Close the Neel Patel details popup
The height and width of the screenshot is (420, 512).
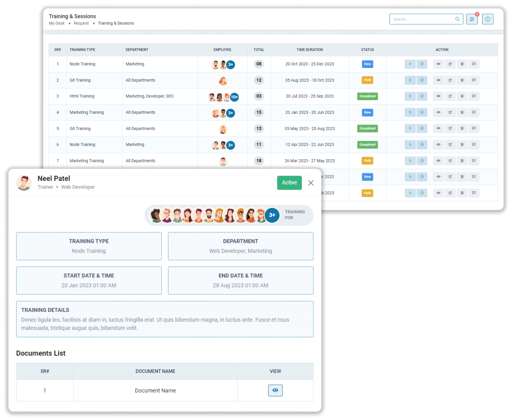(x=311, y=183)
